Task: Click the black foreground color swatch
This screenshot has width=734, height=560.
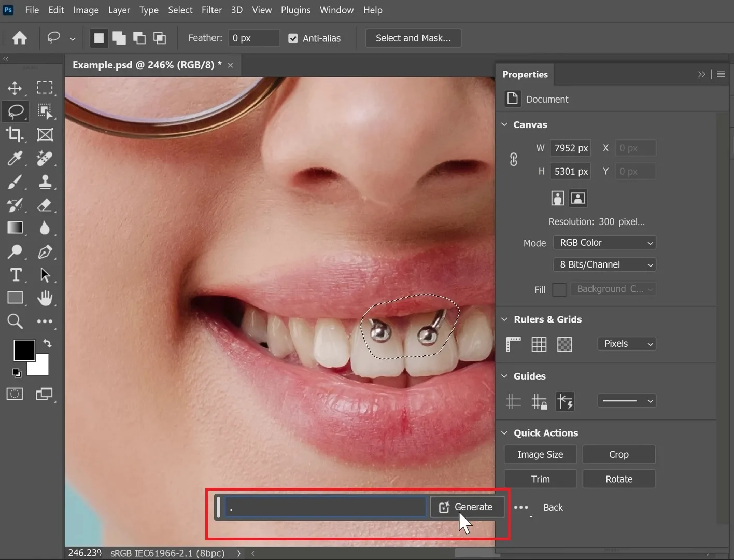Action: pyautogui.click(x=24, y=351)
